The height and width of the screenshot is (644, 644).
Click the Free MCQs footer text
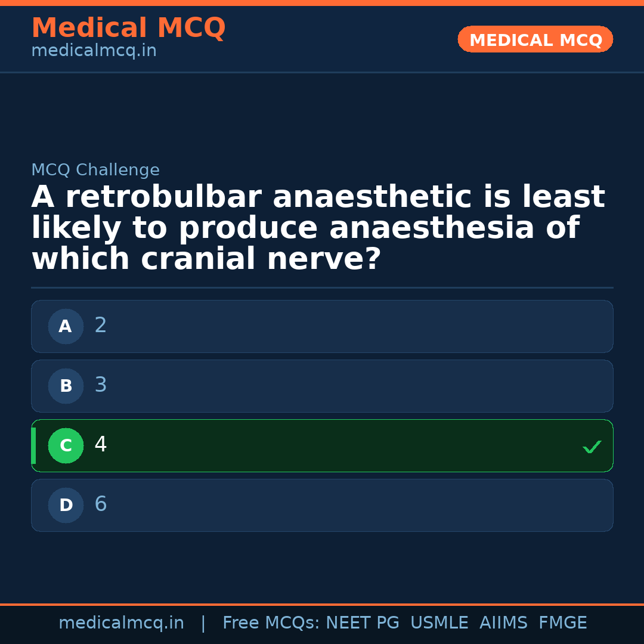pos(271,623)
